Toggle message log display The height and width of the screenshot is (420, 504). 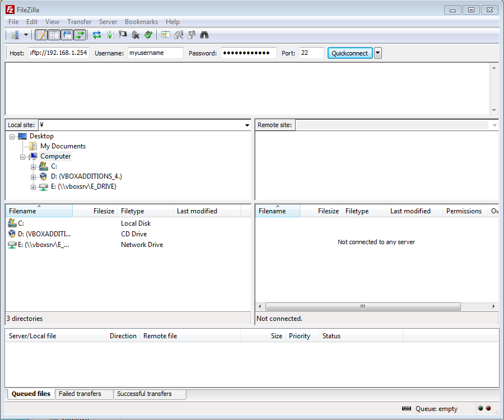click(x=41, y=35)
